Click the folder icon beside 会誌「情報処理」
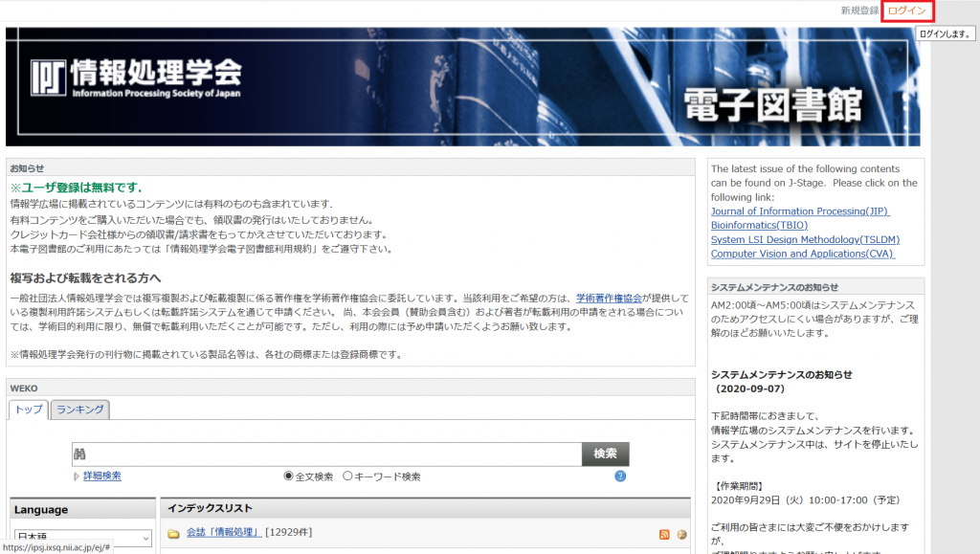 174,534
